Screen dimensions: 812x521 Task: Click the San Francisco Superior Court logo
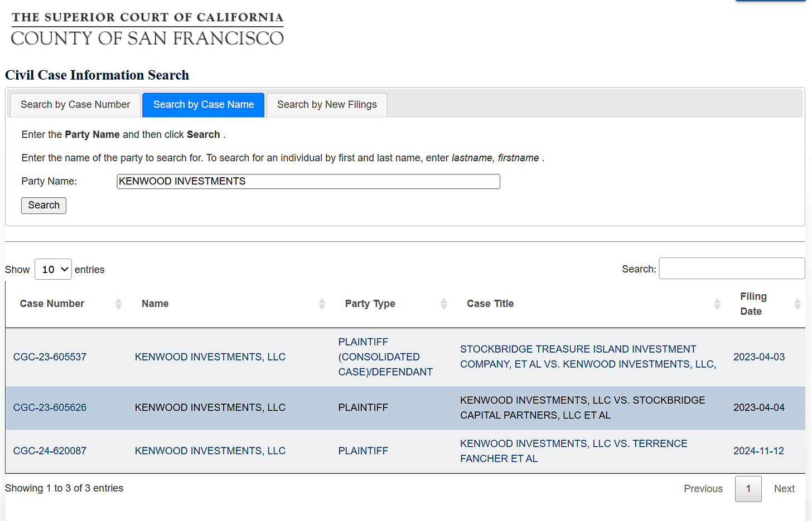click(147, 28)
